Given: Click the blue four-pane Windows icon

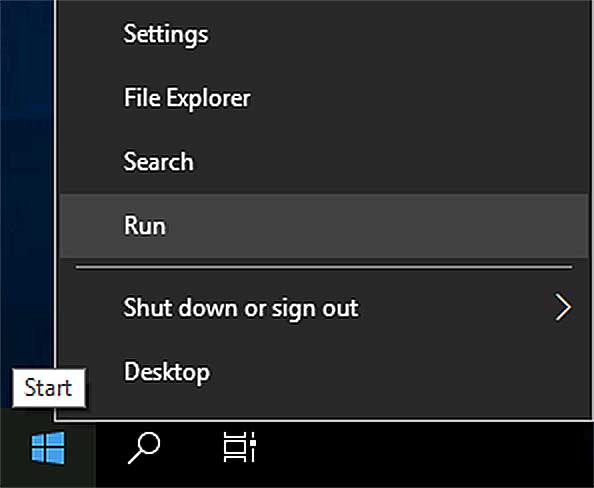Looking at the screenshot, I should [48, 448].
